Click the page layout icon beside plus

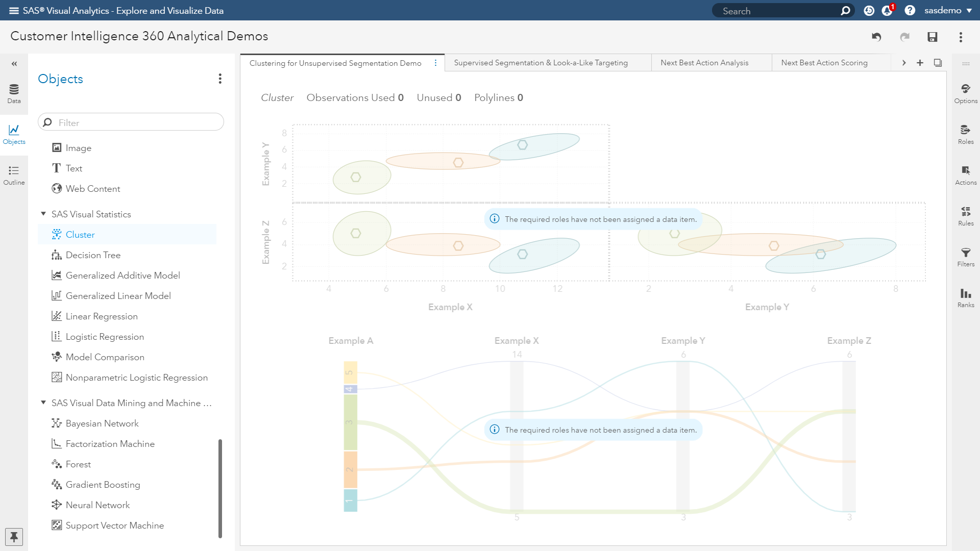point(938,63)
